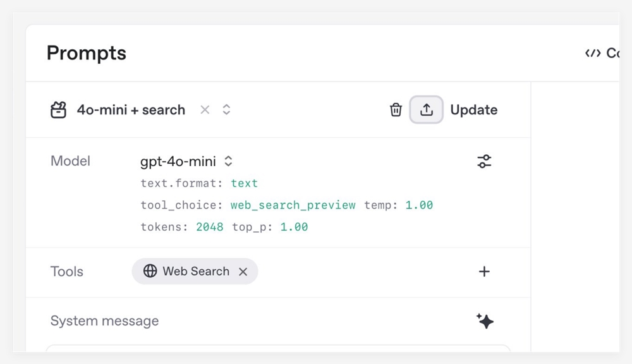Click the text.format value text

(x=244, y=183)
